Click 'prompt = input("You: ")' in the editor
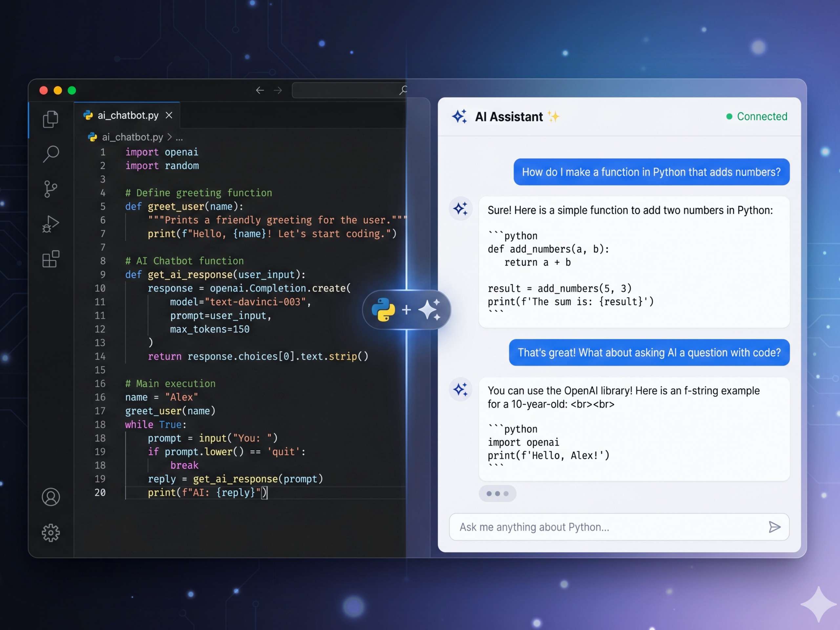Screen dimensions: 840x630 tap(213, 438)
